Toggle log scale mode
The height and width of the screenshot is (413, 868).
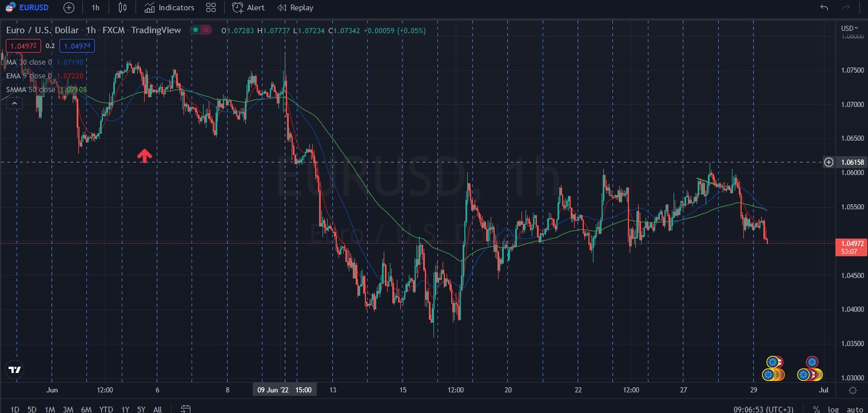(x=833, y=409)
